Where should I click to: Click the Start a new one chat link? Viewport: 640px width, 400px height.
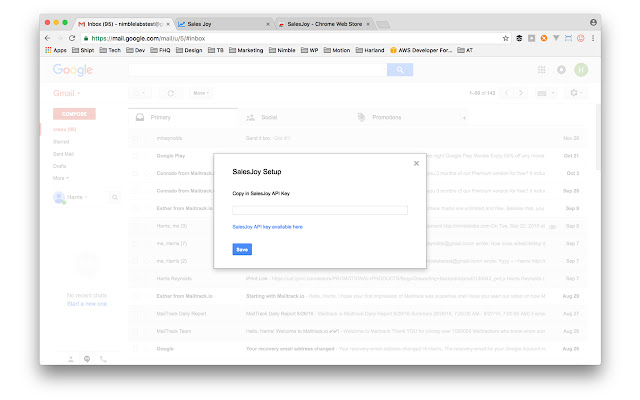click(87, 304)
